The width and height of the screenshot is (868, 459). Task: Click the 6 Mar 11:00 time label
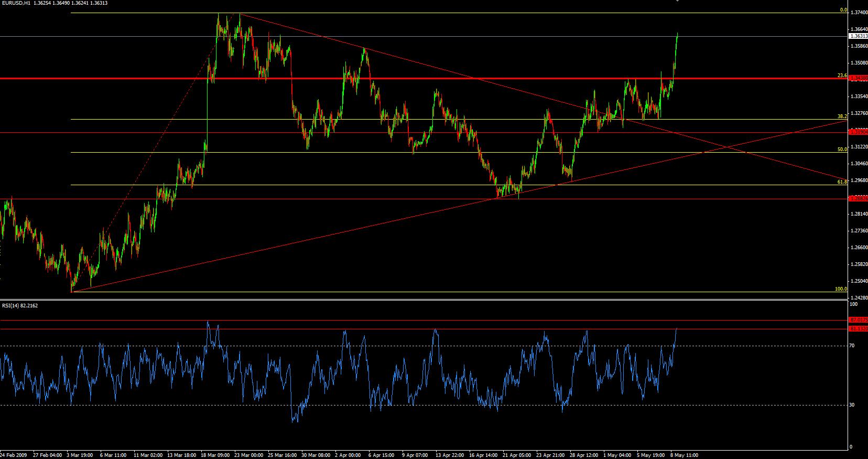click(113, 455)
